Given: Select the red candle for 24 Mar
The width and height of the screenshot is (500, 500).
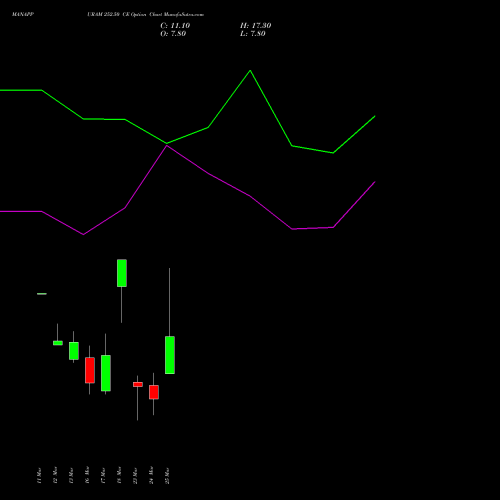Looking at the screenshot, I should (154, 392).
